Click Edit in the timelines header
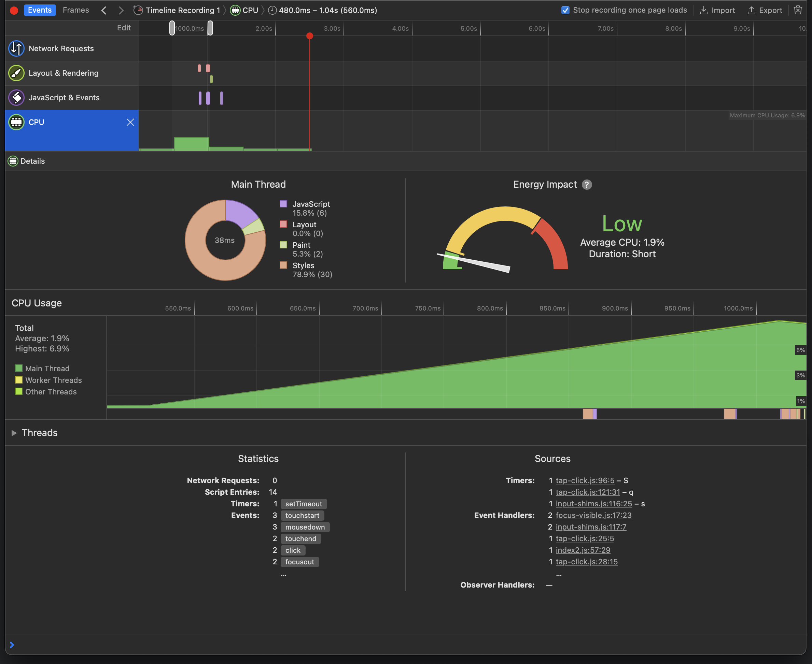The image size is (812, 664). [124, 28]
